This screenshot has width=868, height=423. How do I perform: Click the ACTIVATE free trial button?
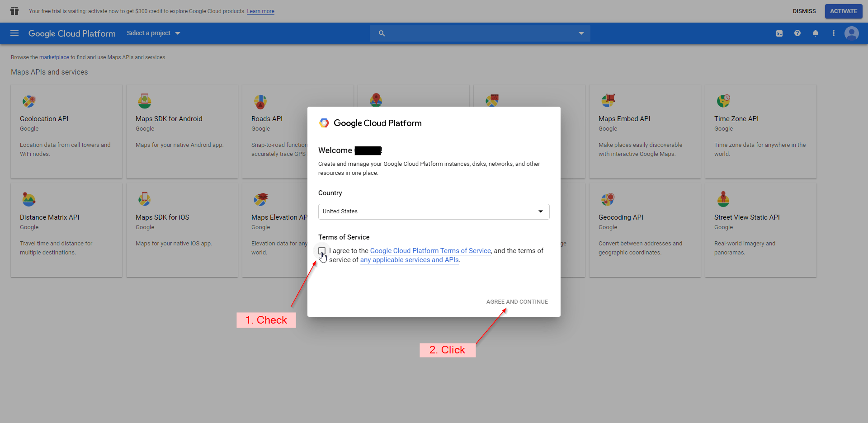click(x=844, y=11)
